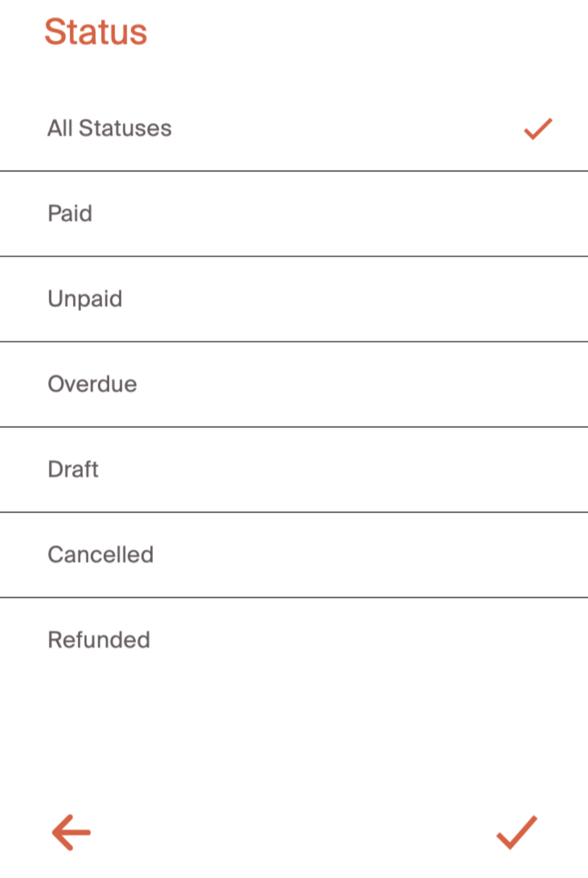The height and width of the screenshot is (878, 588).
Task: Choose Cancelled in the status list
Action: 100,554
